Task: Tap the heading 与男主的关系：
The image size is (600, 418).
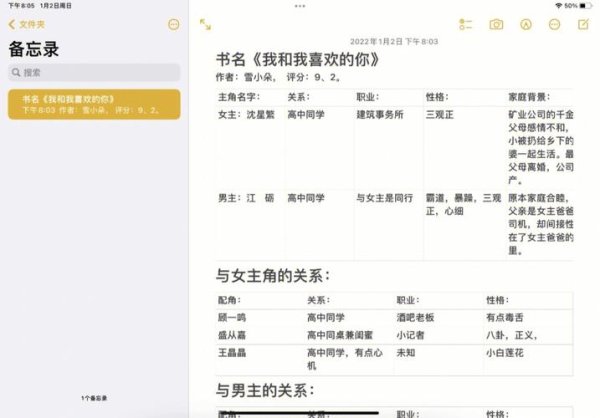Action: (265, 390)
